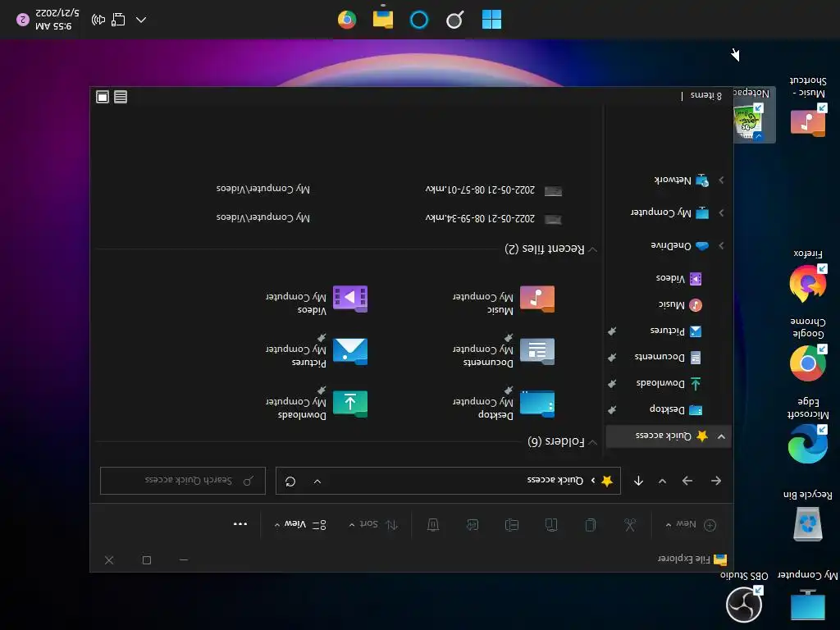Go forward using the Forward arrow
The height and width of the screenshot is (630, 840).
(x=687, y=481)
